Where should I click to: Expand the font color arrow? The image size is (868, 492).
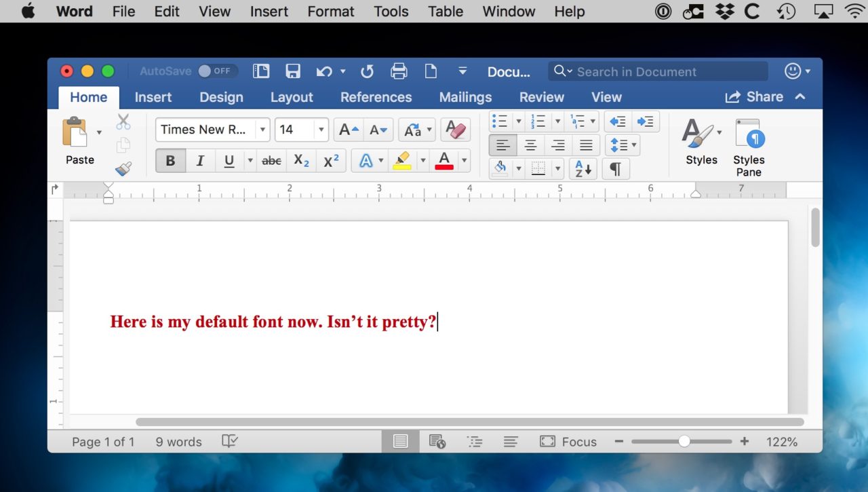pos(465,161)
